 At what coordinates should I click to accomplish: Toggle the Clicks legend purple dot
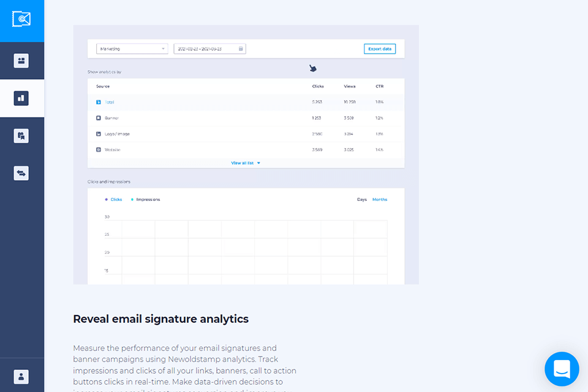pos(107,200)
